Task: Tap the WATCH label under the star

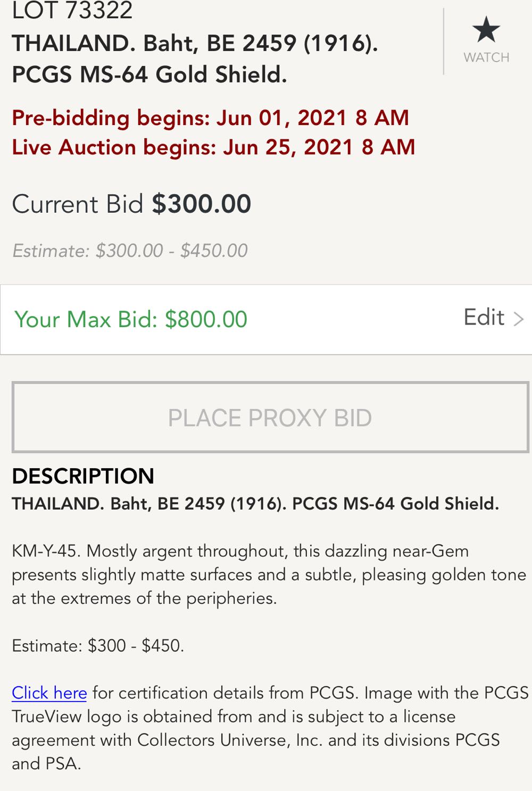Action: pos(486,57)
